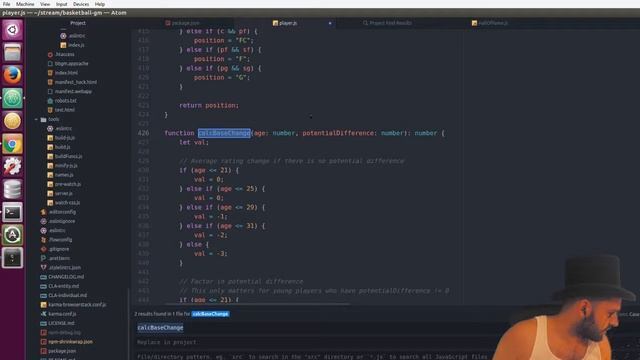Screen dimensions: 640x360
Task: Click the tools folder icon in tree
Action: pos(43,119)
